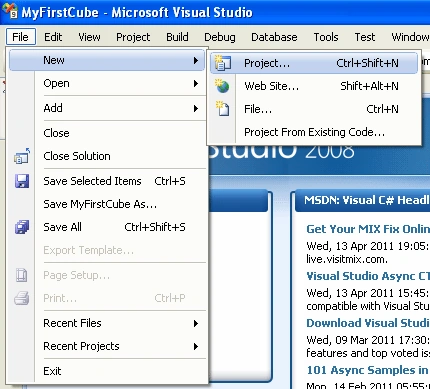Click the Web Site globe icon

(x=222, y=86)
